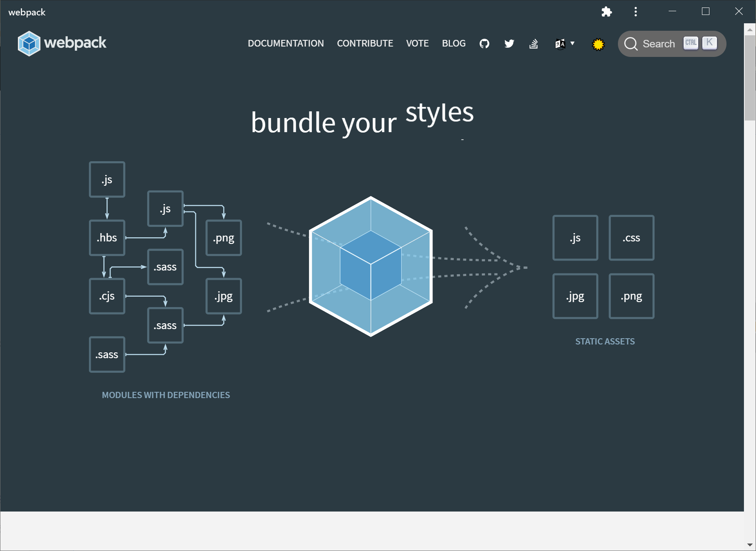The height and width of the screenshot is (551, 756).
Task: Click the scrollbar up arrow
Action: click(x=750, y=30)
